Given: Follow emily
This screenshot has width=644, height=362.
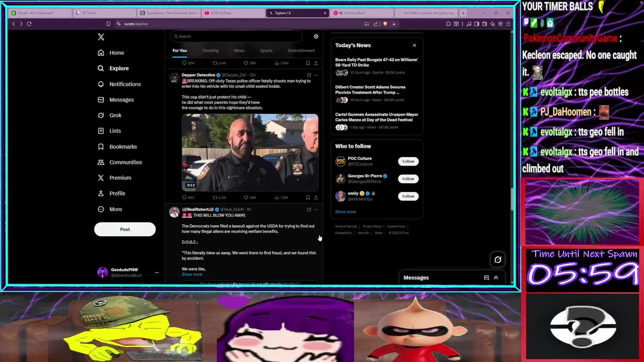Looking at the screenshot, I should pyautogui.click(x=408, y=196).
